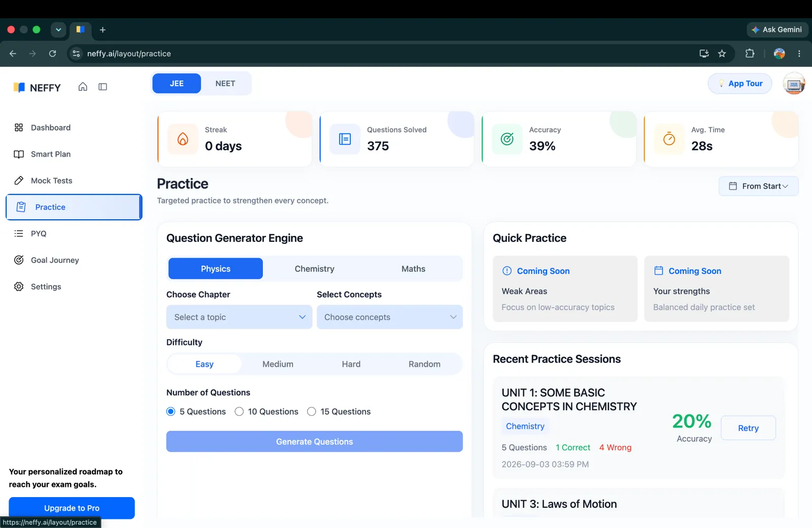Set difficulty to Easy
The height and width of the screenshot is (528, 812).
[205, 364]
